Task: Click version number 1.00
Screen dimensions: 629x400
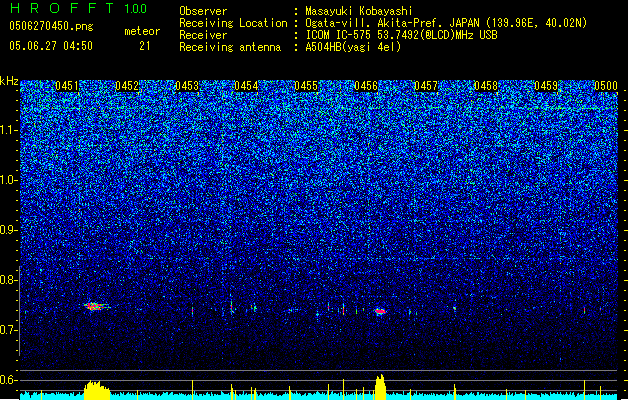Action: pos(136,9)
